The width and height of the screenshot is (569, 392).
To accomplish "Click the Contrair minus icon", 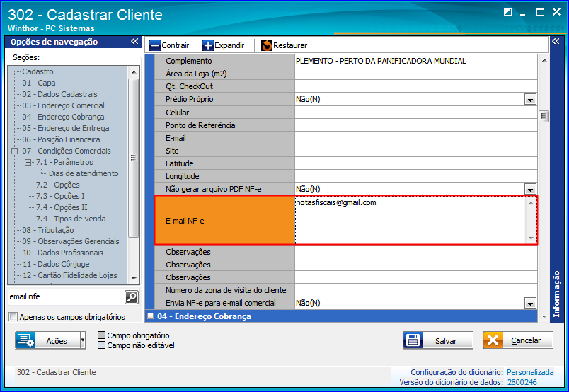I will [154, 45].
